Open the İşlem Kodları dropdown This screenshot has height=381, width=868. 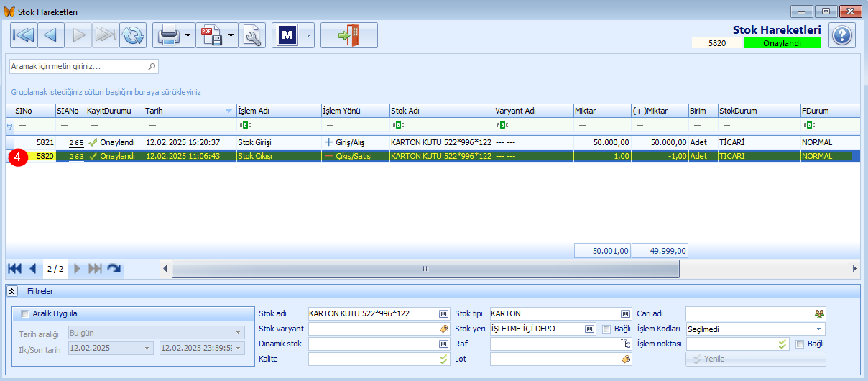point(756,329)
